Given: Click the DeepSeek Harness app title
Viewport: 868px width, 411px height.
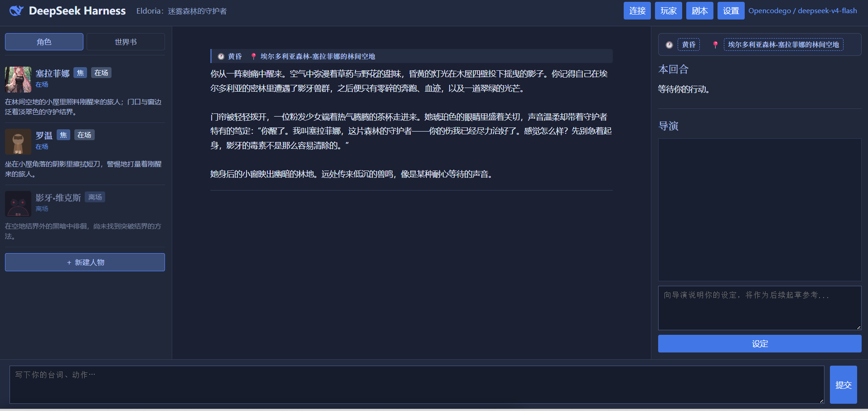Looking at the screenshot, I should click(x=77, y=11).
